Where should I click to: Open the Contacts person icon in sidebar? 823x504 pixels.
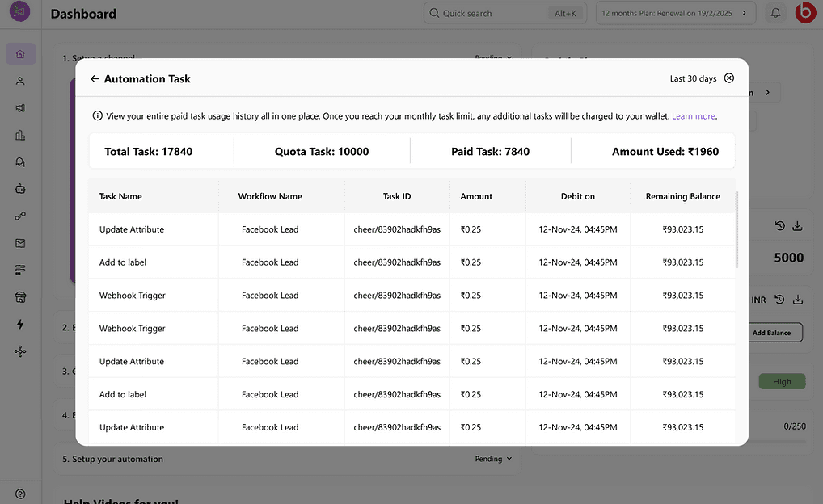coord(20,81)
